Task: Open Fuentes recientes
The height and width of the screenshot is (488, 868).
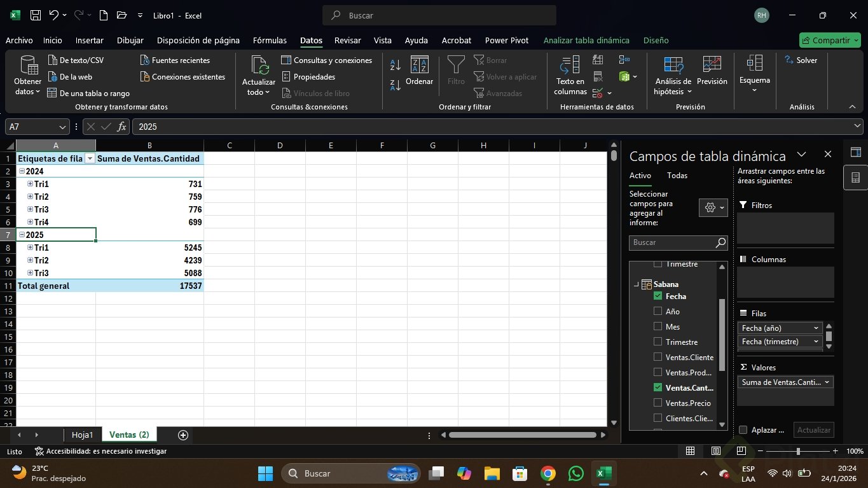Action: tap(175, 60)
